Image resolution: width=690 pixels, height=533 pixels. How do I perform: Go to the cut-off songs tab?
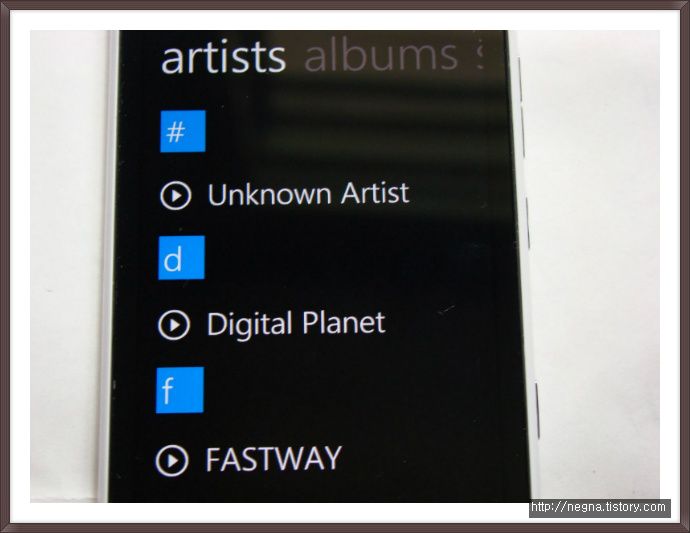pyautogui.click(x=479, y=55)
